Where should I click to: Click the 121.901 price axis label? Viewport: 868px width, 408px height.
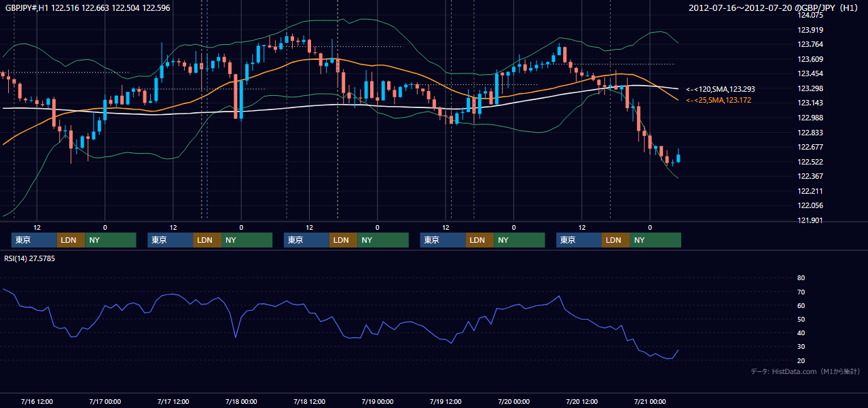click(810, 220)
